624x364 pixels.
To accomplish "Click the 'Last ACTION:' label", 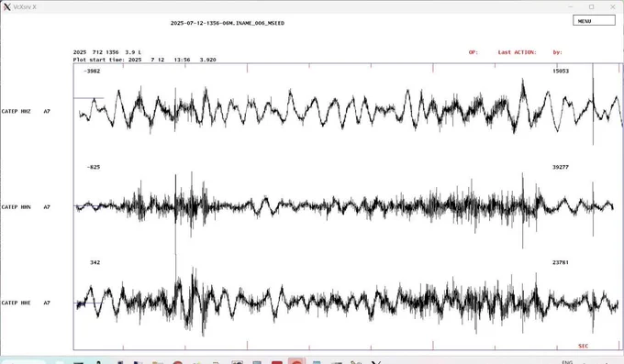I will tap(517, 52).
